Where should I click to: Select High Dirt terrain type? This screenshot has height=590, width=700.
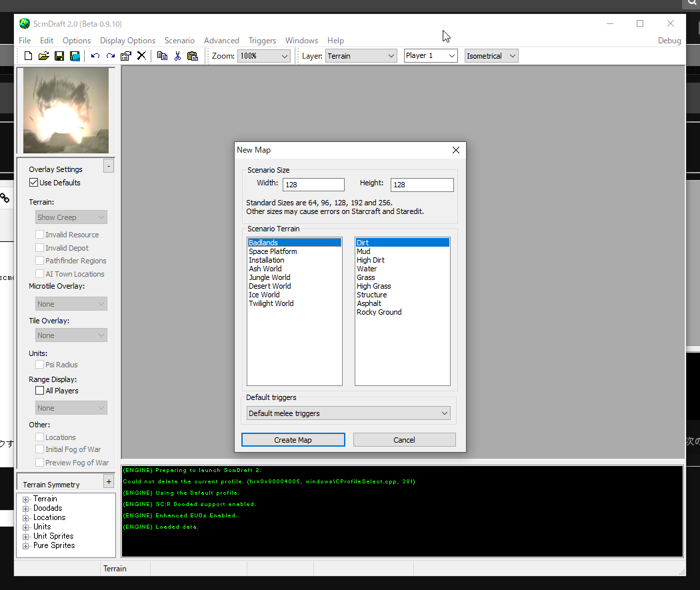tap(403, 260)
